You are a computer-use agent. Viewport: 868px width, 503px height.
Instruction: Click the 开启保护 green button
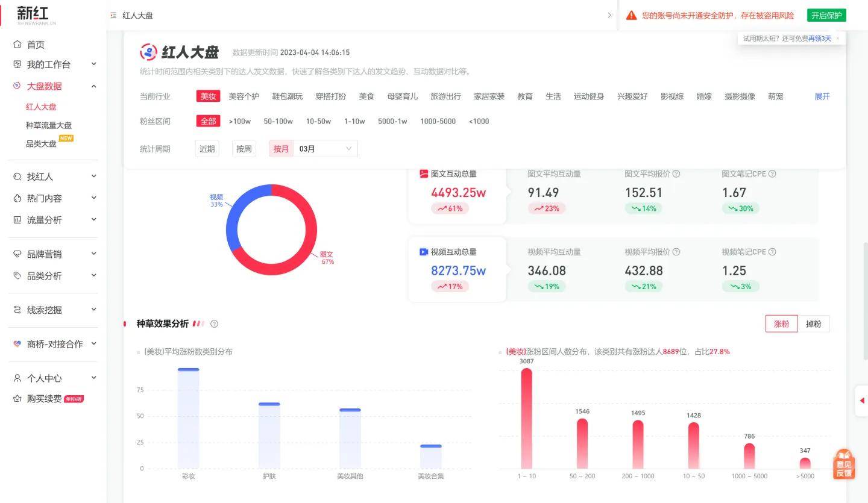(826, 15)
